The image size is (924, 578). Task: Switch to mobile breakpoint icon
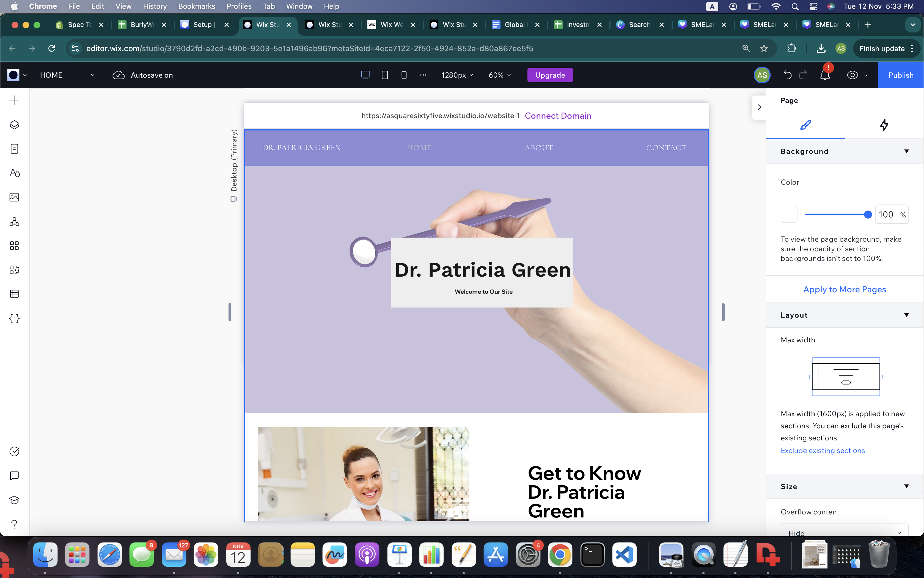404,75
